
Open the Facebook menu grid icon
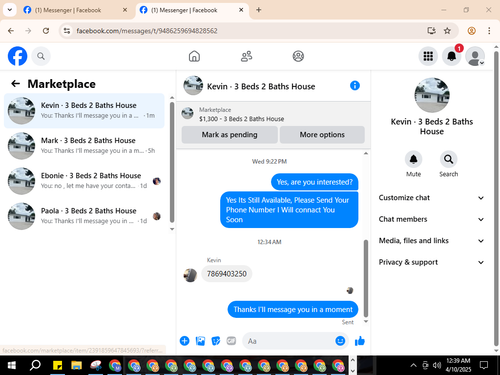click(428, 56)
